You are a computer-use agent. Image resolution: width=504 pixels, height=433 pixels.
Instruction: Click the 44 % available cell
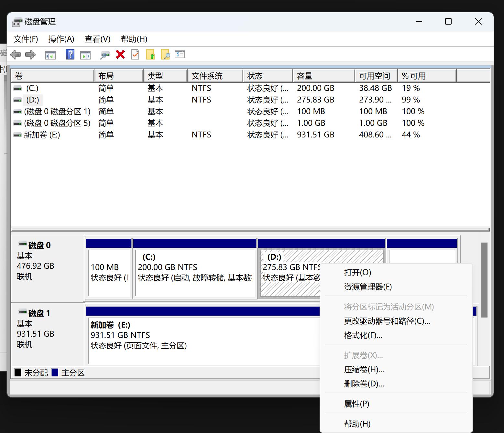tap(411, 135)
